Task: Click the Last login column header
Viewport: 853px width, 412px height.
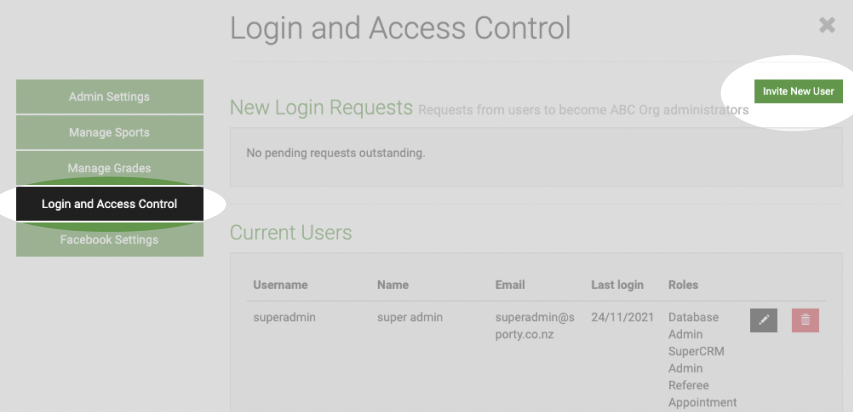Action: [617, 285]
